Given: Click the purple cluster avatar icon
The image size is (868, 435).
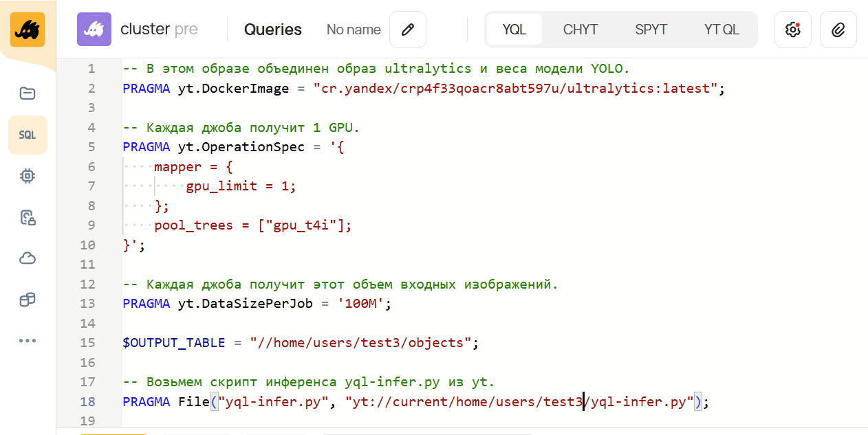Looking at the screenshot, I should [x=94, y=30].
